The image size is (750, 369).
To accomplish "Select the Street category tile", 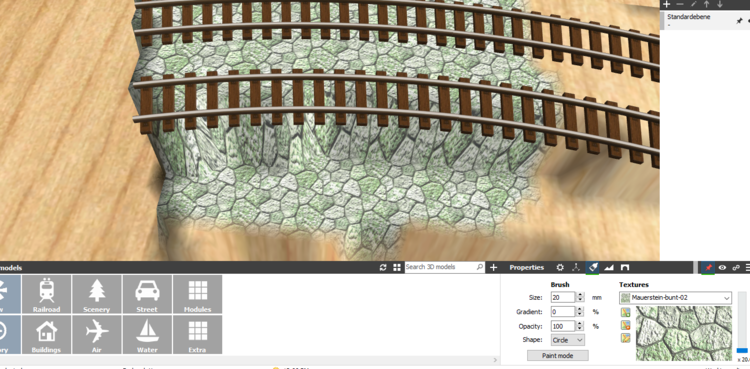I will 147,294.
